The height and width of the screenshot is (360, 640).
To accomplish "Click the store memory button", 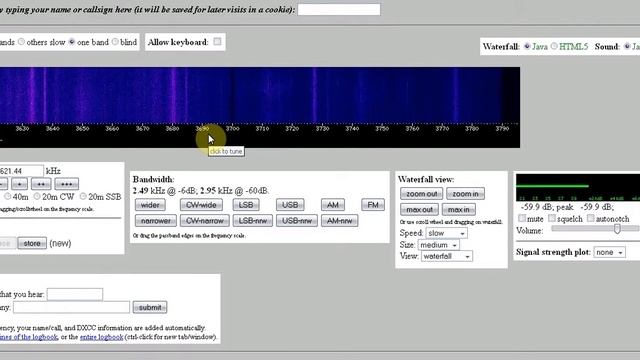I will tap(32, 243).
